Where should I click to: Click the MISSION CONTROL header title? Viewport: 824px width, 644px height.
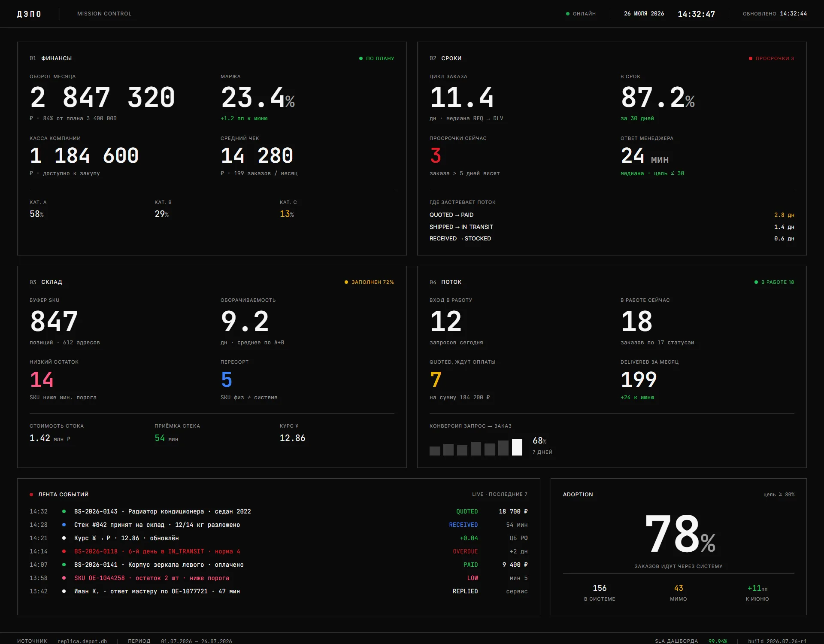coord(104,14)
